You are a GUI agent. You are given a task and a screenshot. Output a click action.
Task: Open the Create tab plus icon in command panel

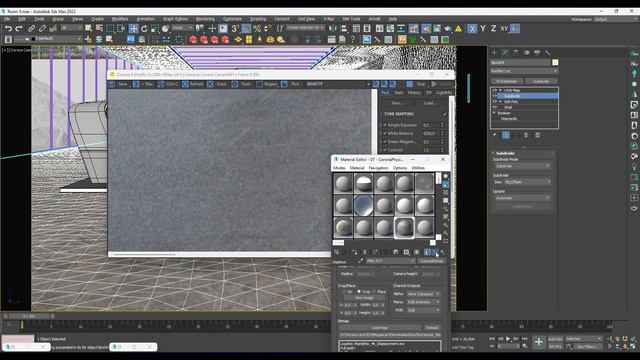pyautogui.click(x=494, y=53)
